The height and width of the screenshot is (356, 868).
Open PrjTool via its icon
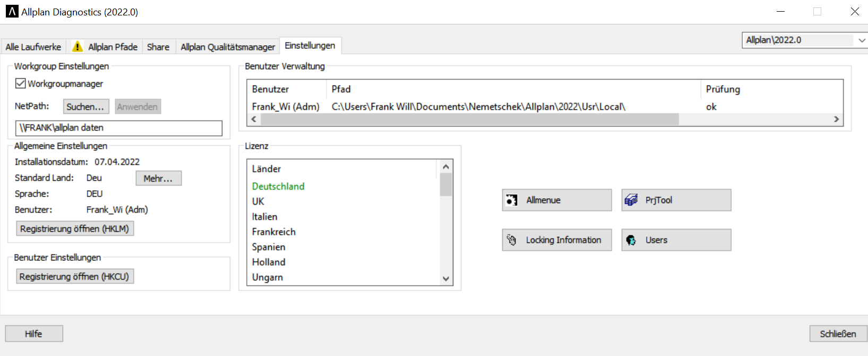tap(631, 200)
